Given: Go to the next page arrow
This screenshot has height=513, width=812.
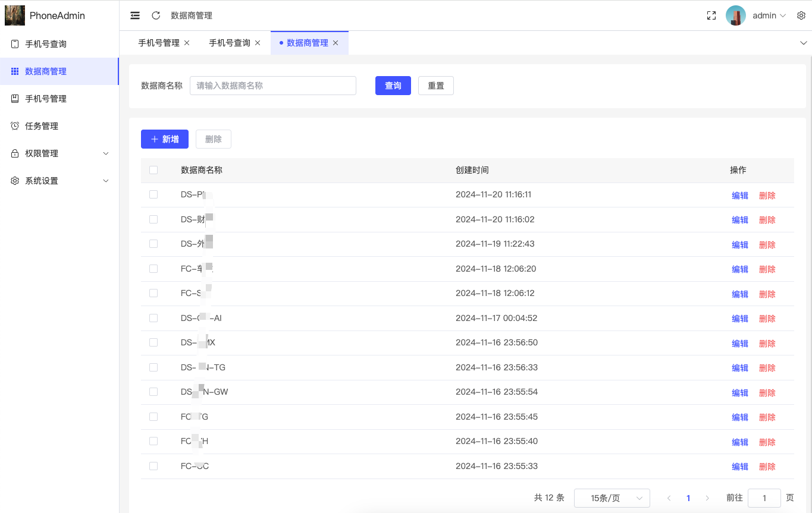Looking at the screenshot, I should point(707,498).
